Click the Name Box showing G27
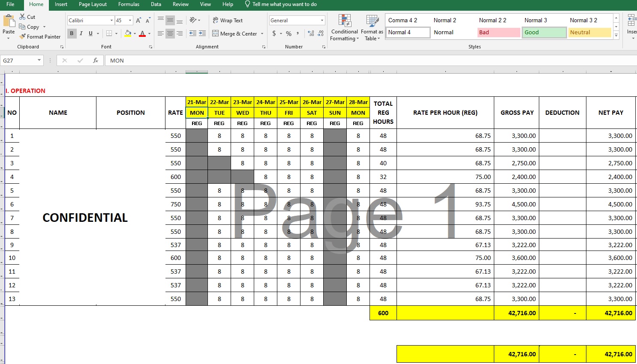The height and width of the screenshot is (364, 637). pos(18,60)
